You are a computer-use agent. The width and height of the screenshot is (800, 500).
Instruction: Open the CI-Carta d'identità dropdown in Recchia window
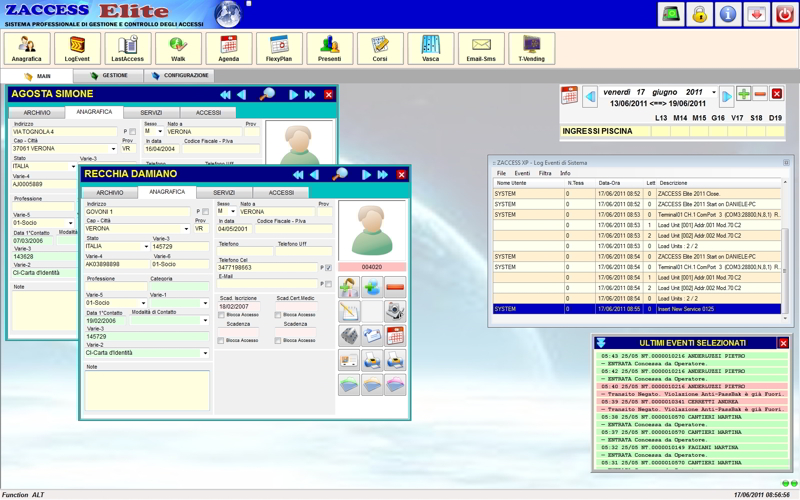click(205, 353)
